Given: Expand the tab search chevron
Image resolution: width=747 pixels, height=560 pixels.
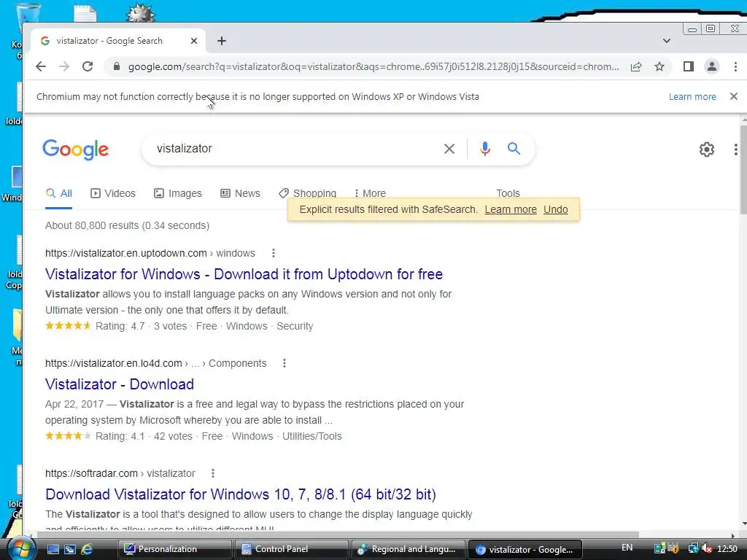Looking at the screenshot, I should [x=667, y=41].
